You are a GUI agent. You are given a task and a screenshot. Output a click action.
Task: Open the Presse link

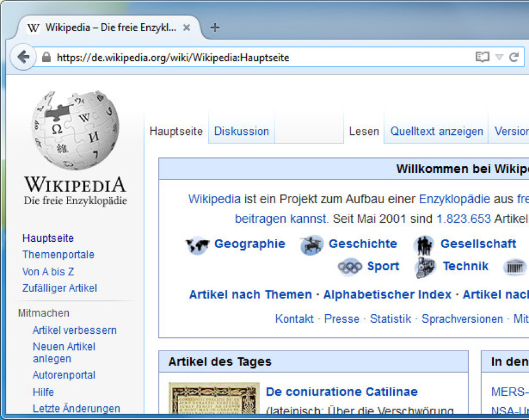(x=342, y=319)
